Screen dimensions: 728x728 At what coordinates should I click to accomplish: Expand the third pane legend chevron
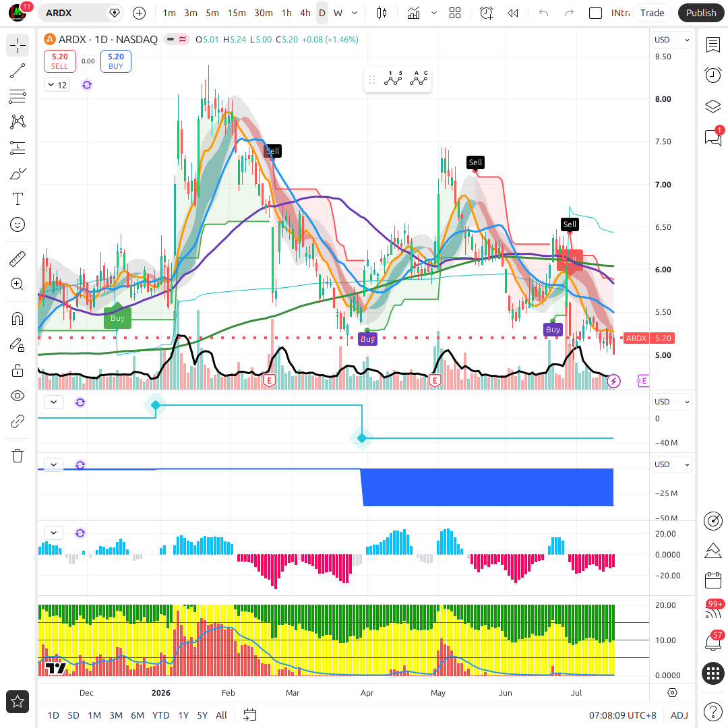[54, 464]
